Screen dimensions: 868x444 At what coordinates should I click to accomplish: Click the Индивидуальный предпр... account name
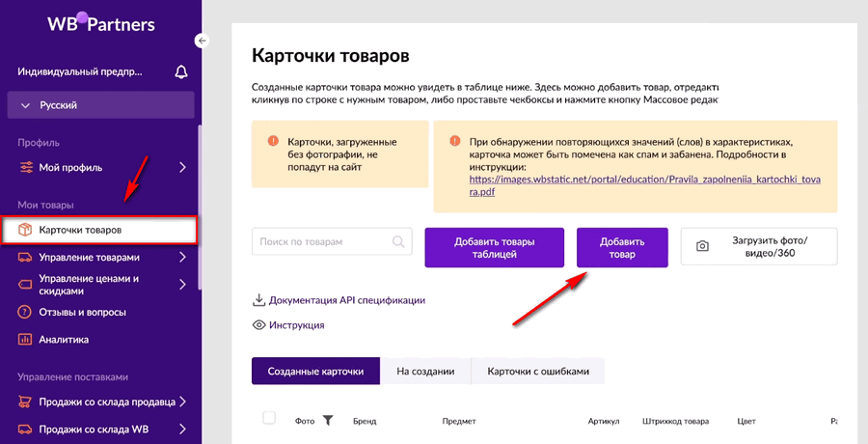(80, 72)
